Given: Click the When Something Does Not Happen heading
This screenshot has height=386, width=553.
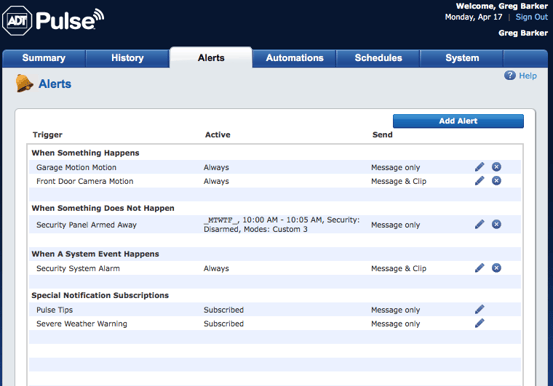Looking at the screenshot, I should (x=103, y=208).
